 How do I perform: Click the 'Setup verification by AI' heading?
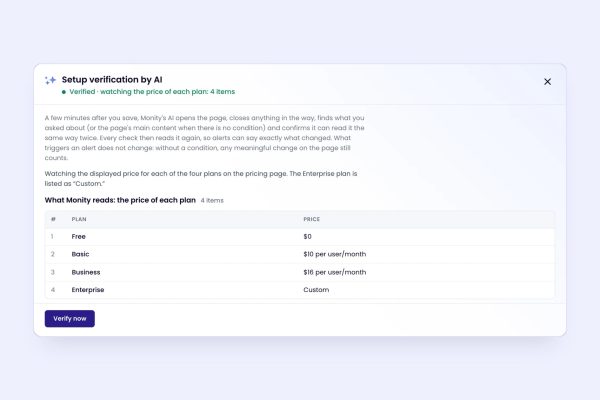(x=112, y=80)
